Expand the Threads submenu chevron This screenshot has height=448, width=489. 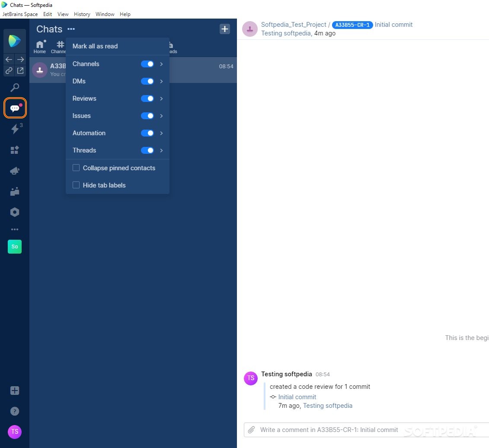(161, 150)
